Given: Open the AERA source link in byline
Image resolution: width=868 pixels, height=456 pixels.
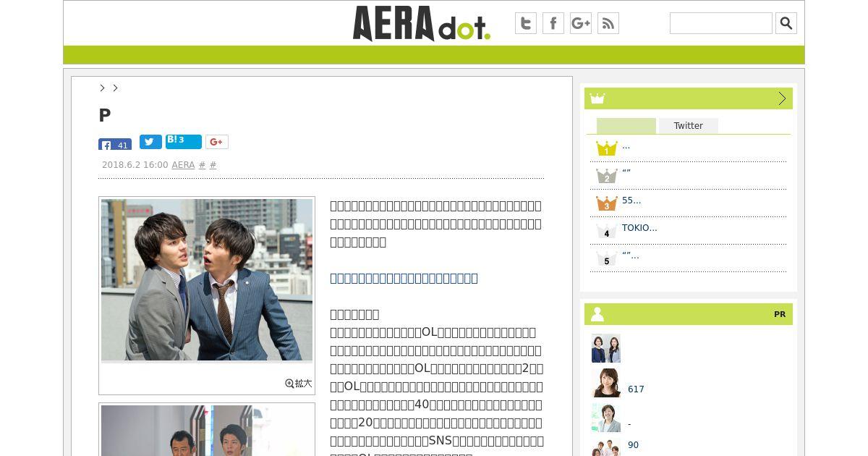Looking at the screenshot, I should click(x=183, y=165).
